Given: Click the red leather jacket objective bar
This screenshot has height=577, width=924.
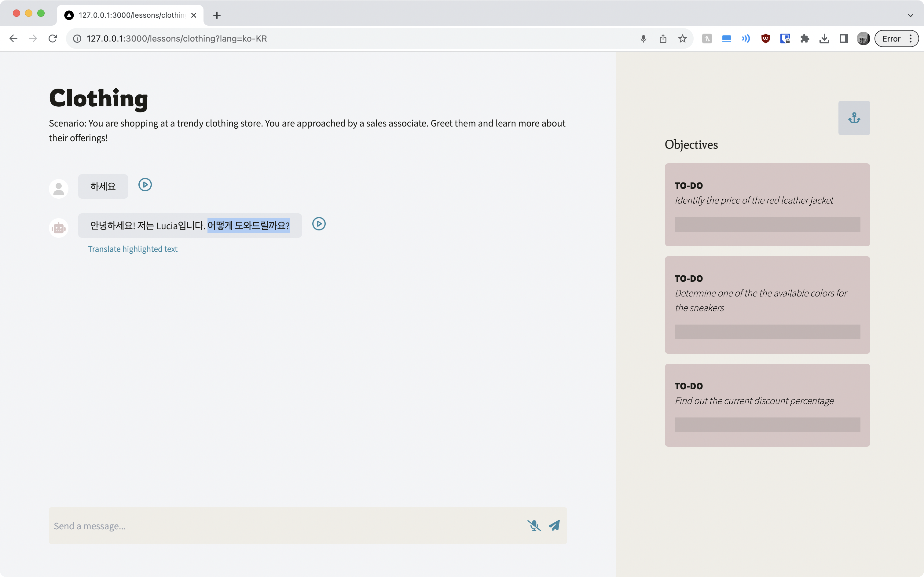Looking at the screenshot, I should tap(767, 224).
